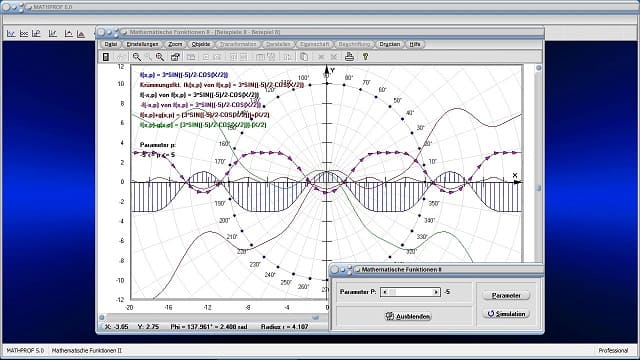The height and width of the screenshot is (360, 640).
Task: Click the green f(x,p)-g(x,p) legend line
Action: pyautogui.click(x=203, y=125)
